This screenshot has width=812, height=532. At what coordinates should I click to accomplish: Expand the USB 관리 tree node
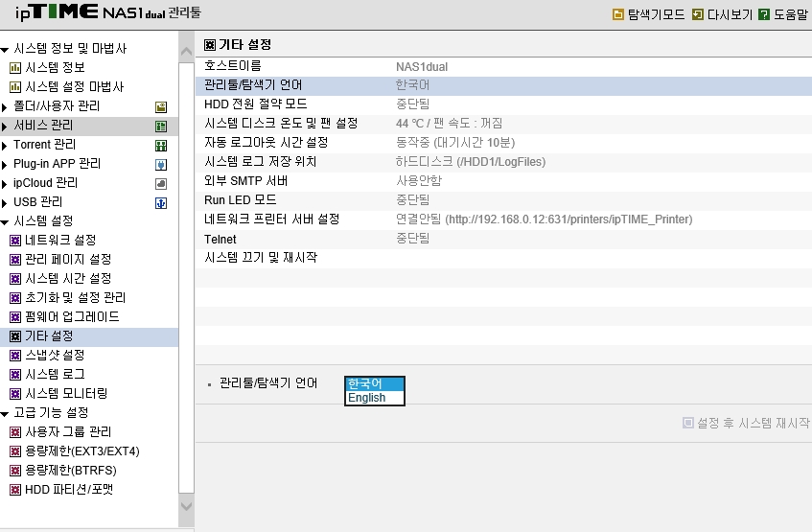coord(4,203)
